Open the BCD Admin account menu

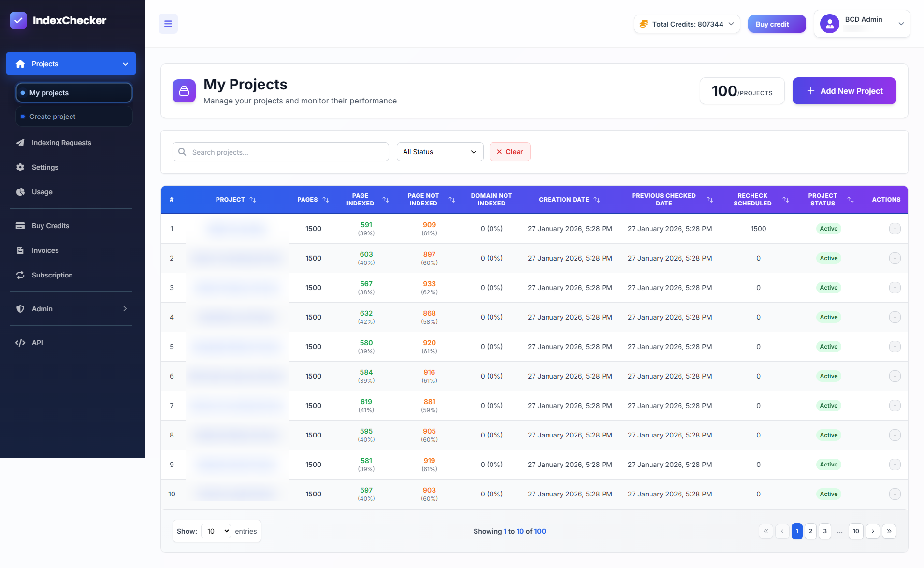coord(863,24)
